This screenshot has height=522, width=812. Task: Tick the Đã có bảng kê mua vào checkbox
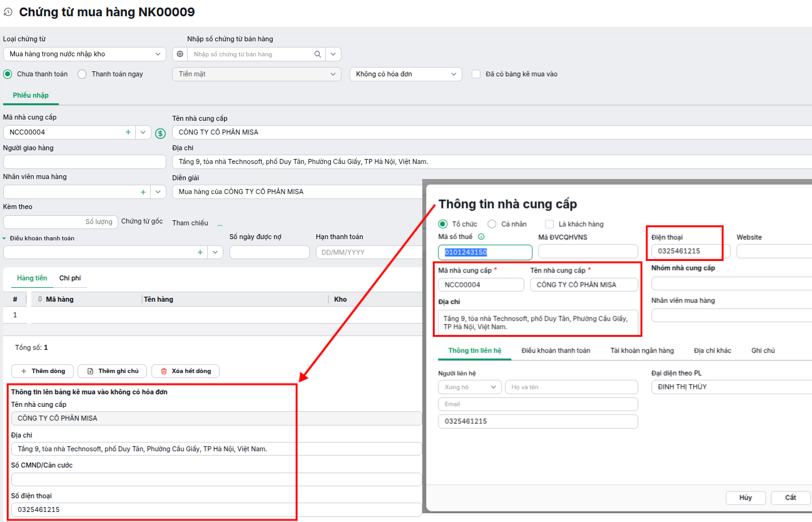(477, 74)
